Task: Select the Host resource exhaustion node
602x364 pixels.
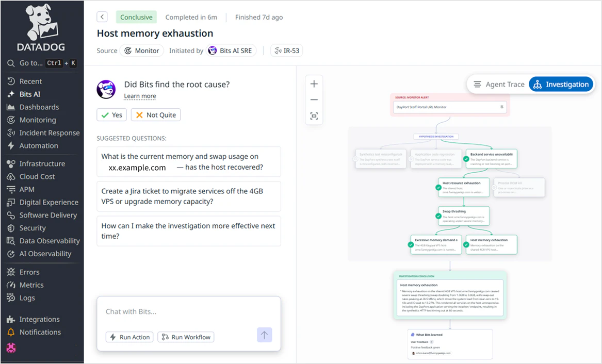Action: [464, 188]
